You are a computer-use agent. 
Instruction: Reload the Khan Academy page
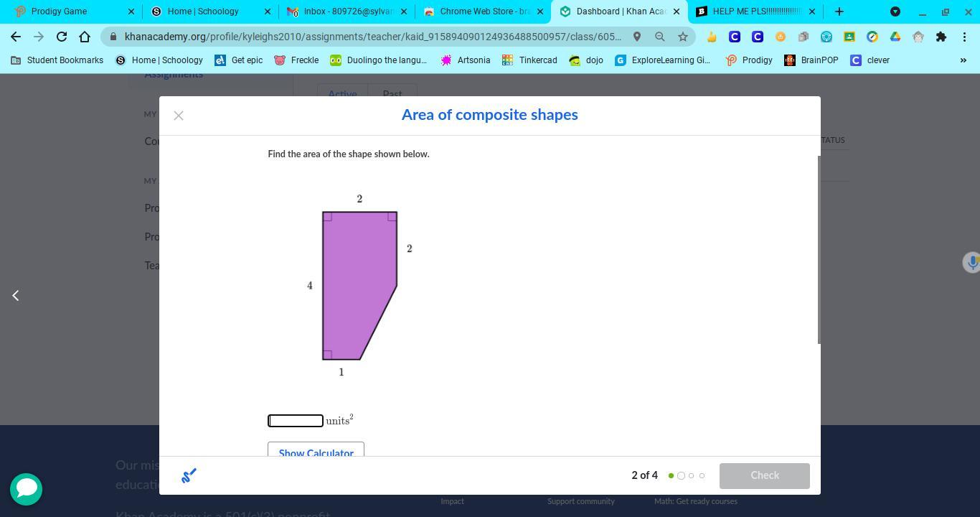[x=62, y=37]
